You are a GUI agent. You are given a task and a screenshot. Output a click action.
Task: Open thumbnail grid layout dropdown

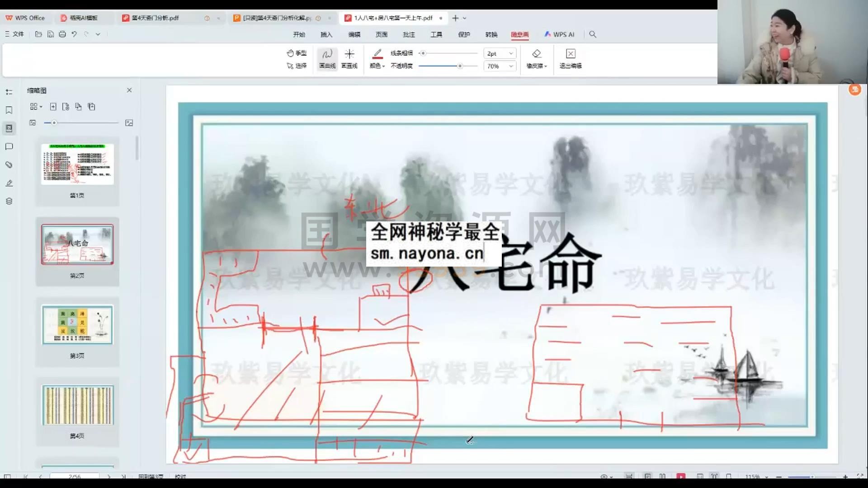tap(36, 107)
